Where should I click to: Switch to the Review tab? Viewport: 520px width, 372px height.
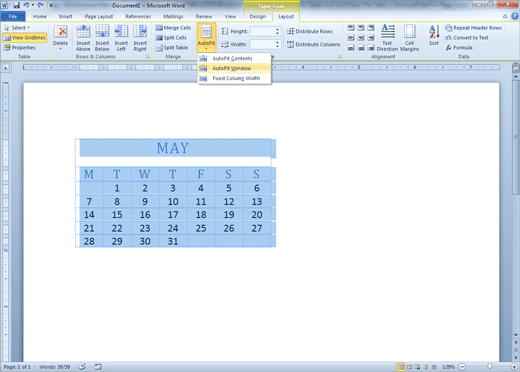[x=204, y=16]
